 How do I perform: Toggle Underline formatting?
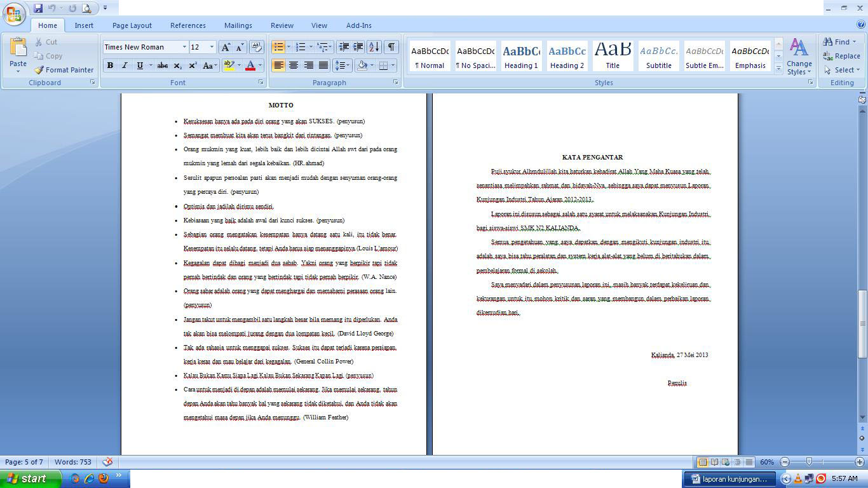click(x=140, y=65)
